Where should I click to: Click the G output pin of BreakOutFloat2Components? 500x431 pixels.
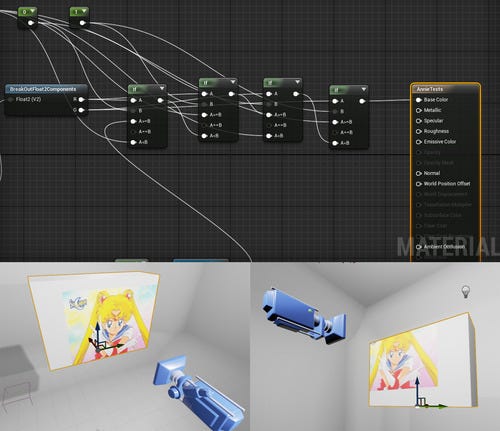[x=81, y=110]
